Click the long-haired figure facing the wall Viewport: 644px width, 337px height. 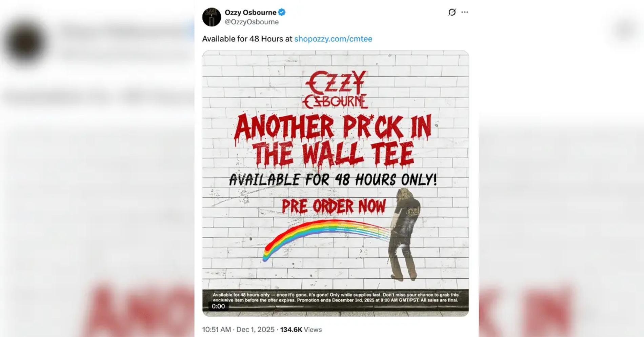tap(404, 235)
